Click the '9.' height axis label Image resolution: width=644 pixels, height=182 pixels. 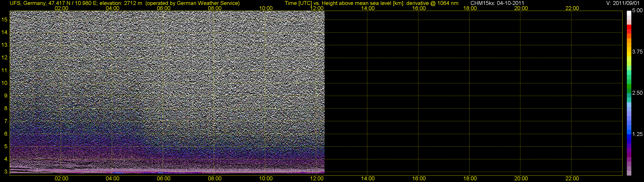click(x=6, y=95)
